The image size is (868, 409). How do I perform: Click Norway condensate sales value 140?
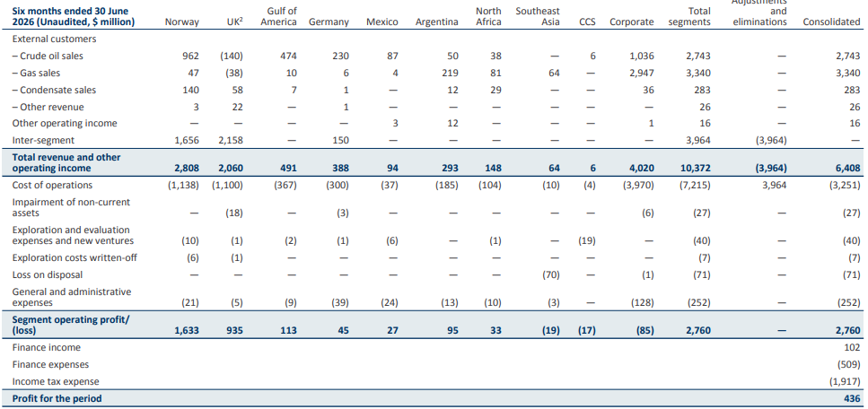point(190,91)
